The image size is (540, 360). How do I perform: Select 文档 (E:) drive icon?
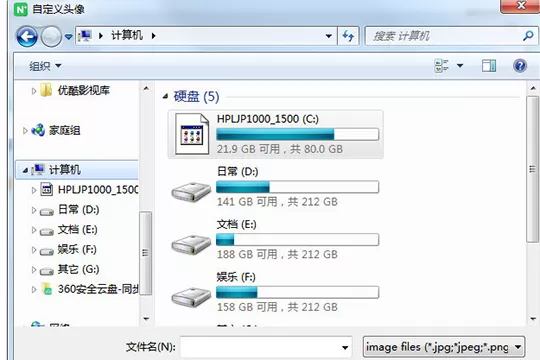coord(191,244)
